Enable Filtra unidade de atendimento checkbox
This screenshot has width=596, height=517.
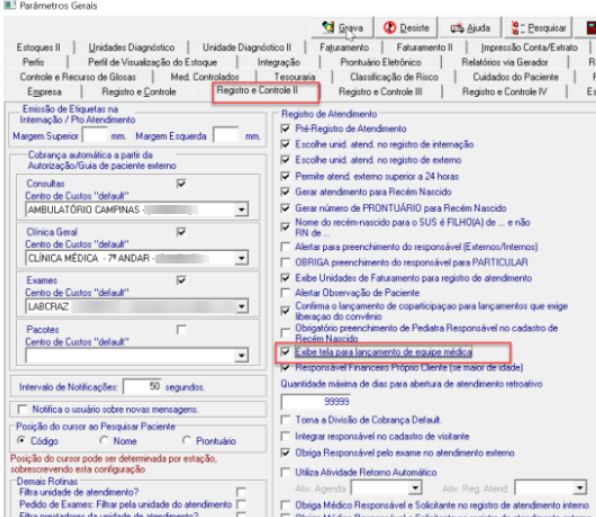point(241,492)
